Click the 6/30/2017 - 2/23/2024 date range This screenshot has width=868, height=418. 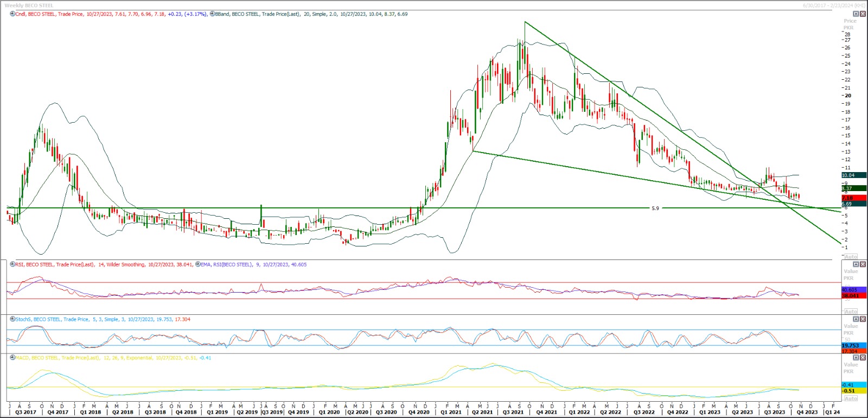834,5
